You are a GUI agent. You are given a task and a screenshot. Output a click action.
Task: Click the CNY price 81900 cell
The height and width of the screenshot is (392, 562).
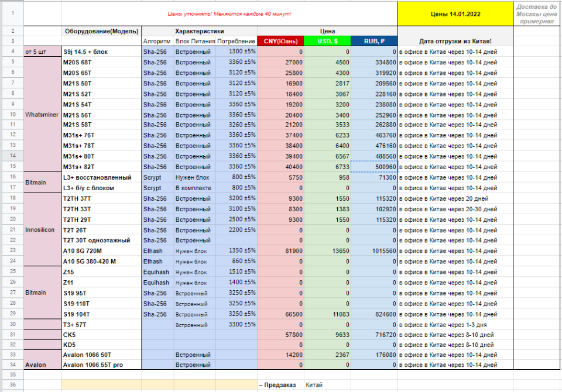(x=280, y=250)
